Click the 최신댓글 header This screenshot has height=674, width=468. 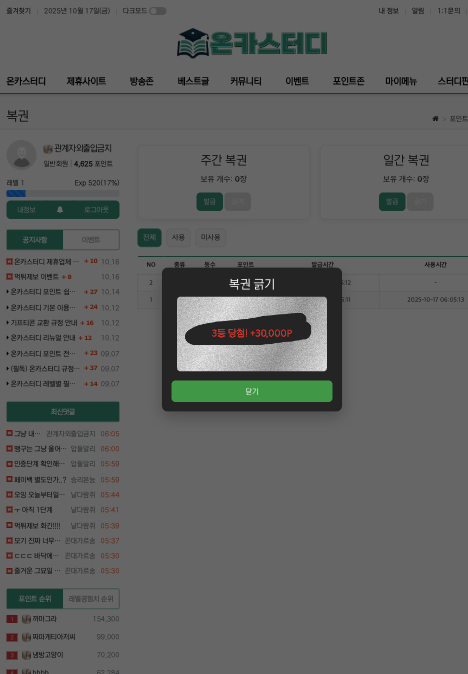(x=63, y=412)
